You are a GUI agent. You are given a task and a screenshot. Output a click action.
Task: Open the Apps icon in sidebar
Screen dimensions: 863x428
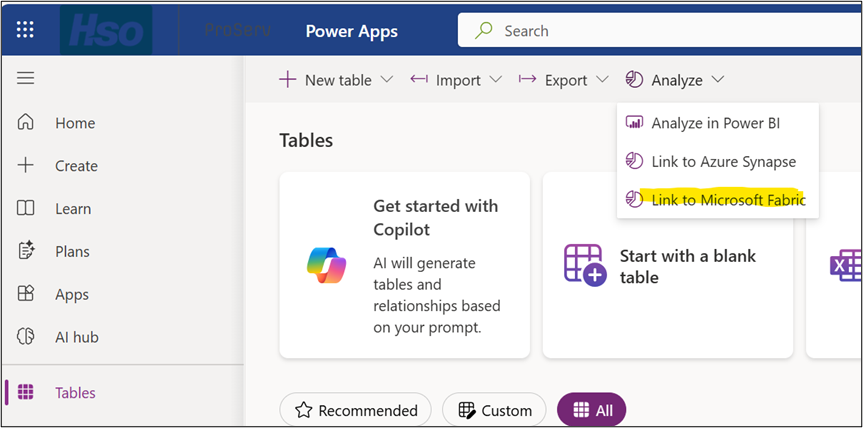26,295
